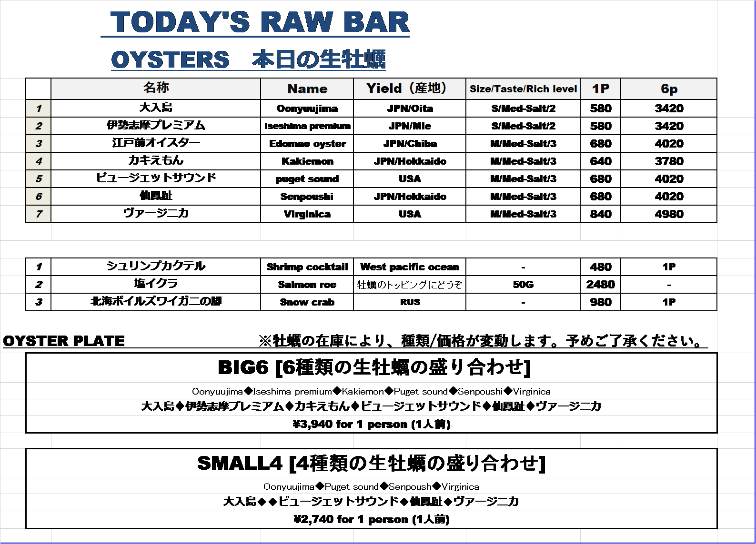This screenshot has width=756, height=544.
Task: Select oyster row number 2 cell
Action: (x=39, y=126)
